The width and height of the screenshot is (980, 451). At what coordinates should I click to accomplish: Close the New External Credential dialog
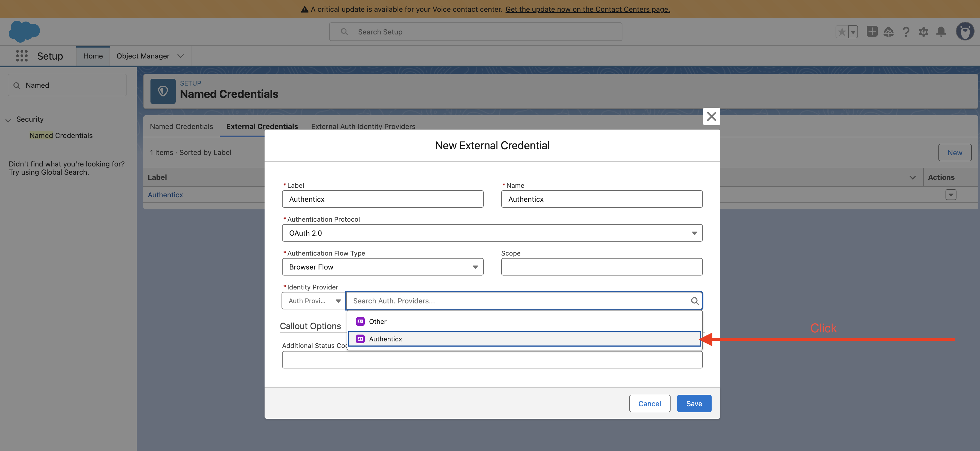711,116
